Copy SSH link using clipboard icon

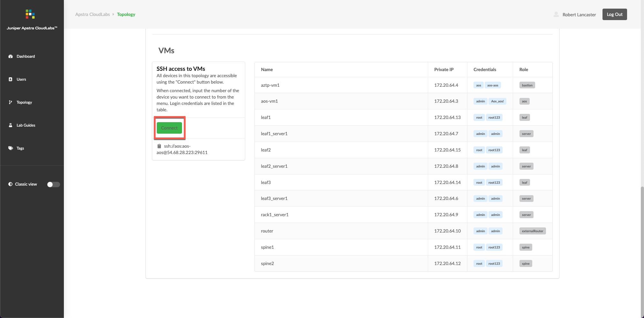click(x=159, y=146)
